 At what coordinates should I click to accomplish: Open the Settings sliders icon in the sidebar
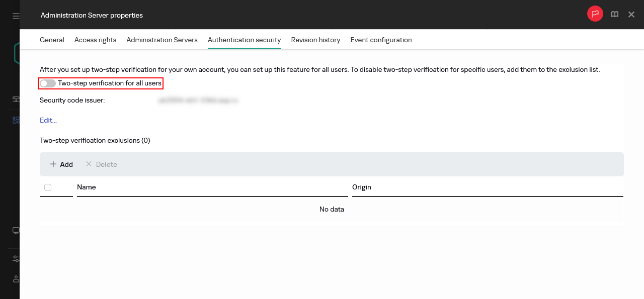[15, 258]
